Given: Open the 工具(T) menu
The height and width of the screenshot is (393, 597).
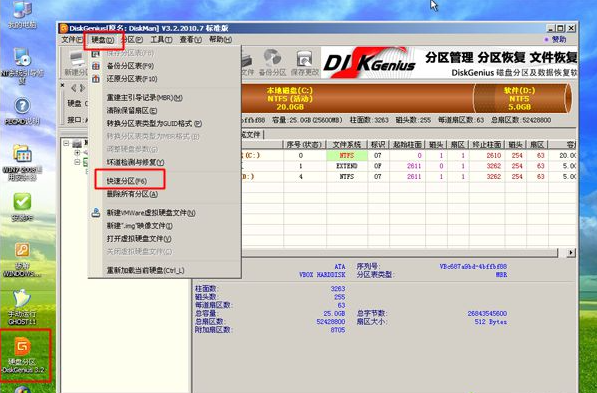Looking at the screenshot, I should pos(161,39).
